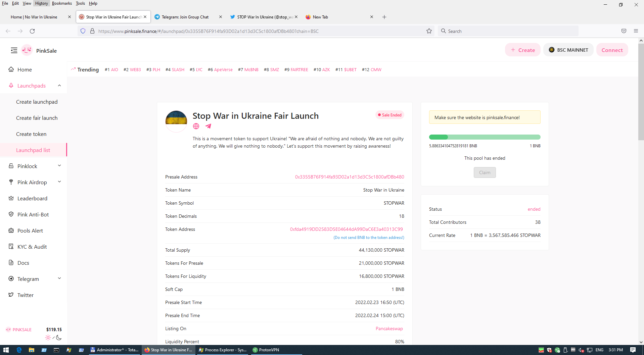Bookmark this page with the star icon
The width and height of the screenshot is (644, 355).
point(429,31)
